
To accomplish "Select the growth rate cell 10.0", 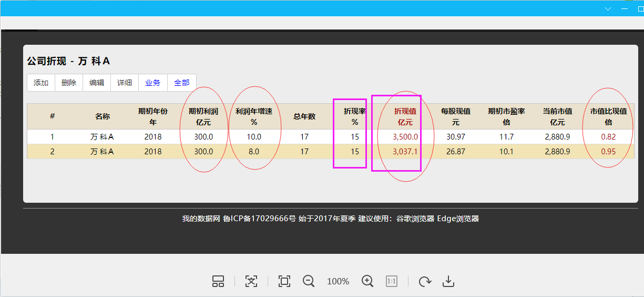I will tap(254, 137).
